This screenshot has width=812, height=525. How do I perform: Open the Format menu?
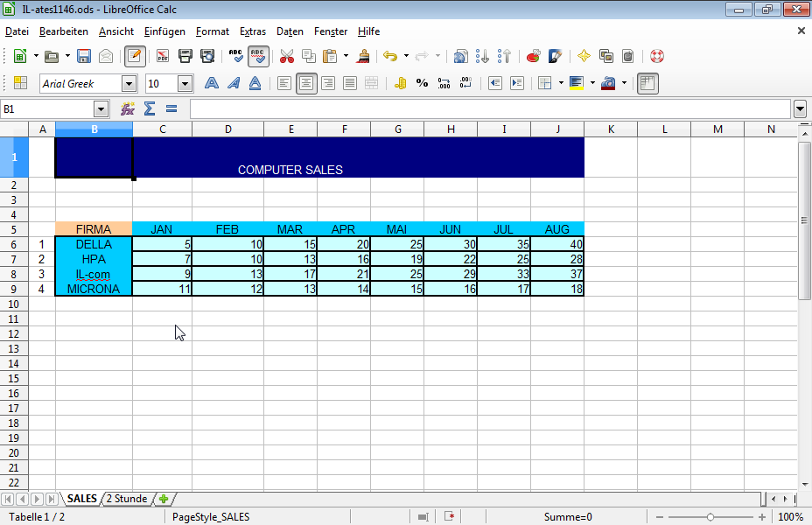pos(213,31)
